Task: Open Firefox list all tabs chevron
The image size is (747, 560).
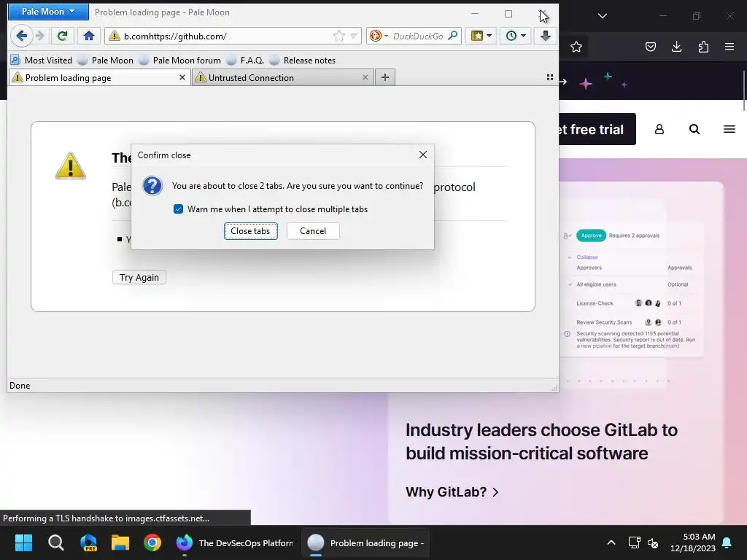Action: 602,16
